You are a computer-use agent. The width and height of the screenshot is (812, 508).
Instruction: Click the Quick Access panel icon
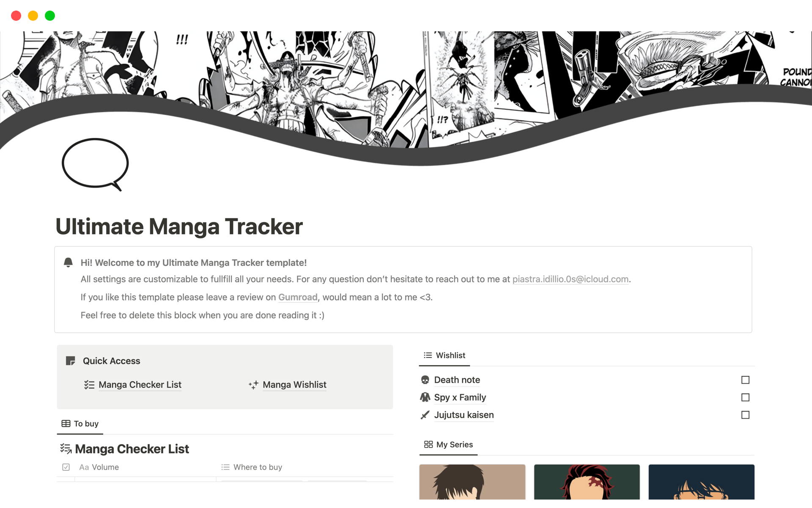point(69,361)
